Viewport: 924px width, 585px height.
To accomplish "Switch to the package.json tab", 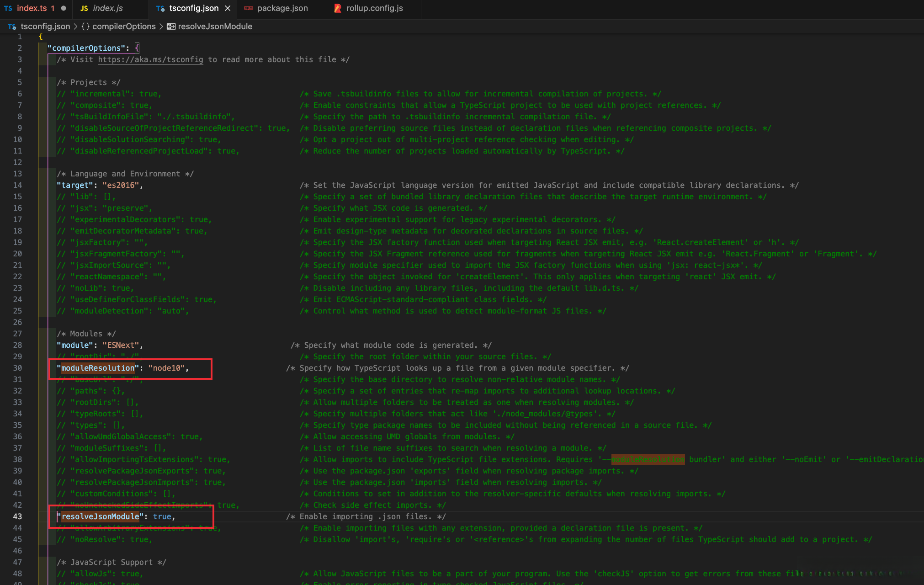I will (x=282, y=8).
